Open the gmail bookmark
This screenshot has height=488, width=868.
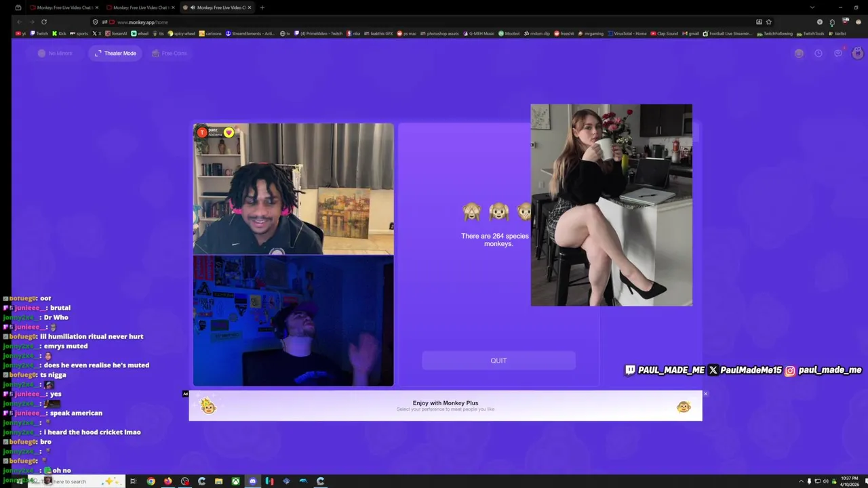690,33
